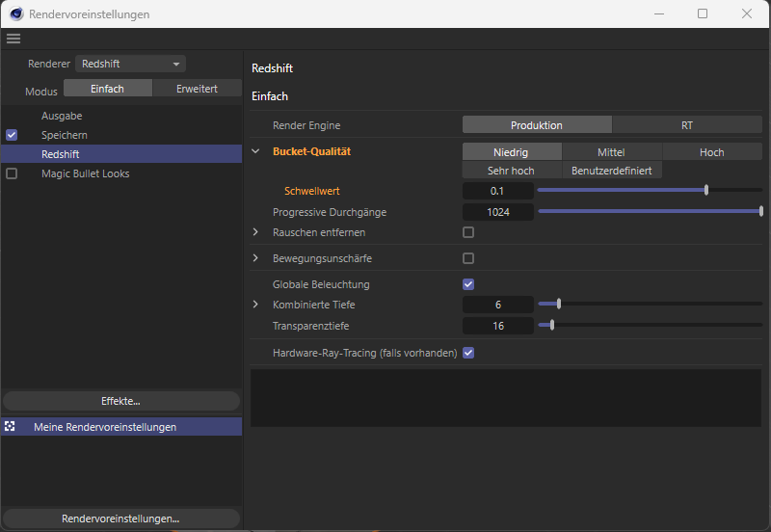
Task: Switch to the Erweitert mode tab
Action: click(x=197, y=89)
